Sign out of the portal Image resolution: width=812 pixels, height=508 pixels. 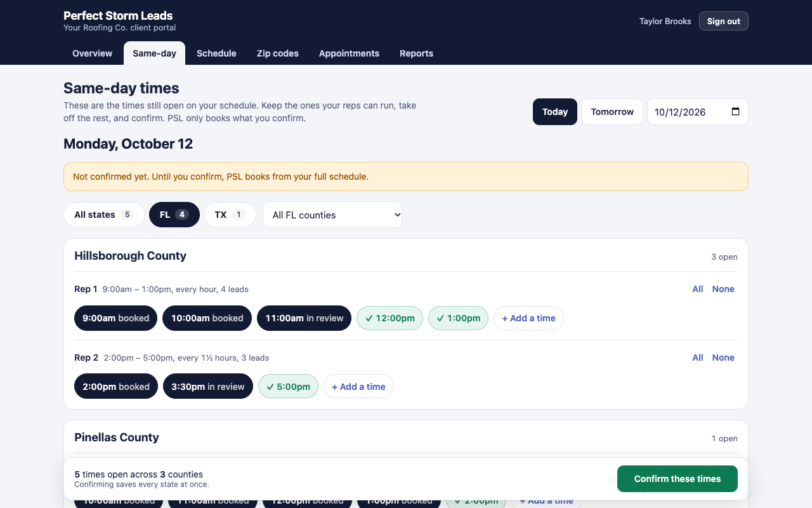724,21
